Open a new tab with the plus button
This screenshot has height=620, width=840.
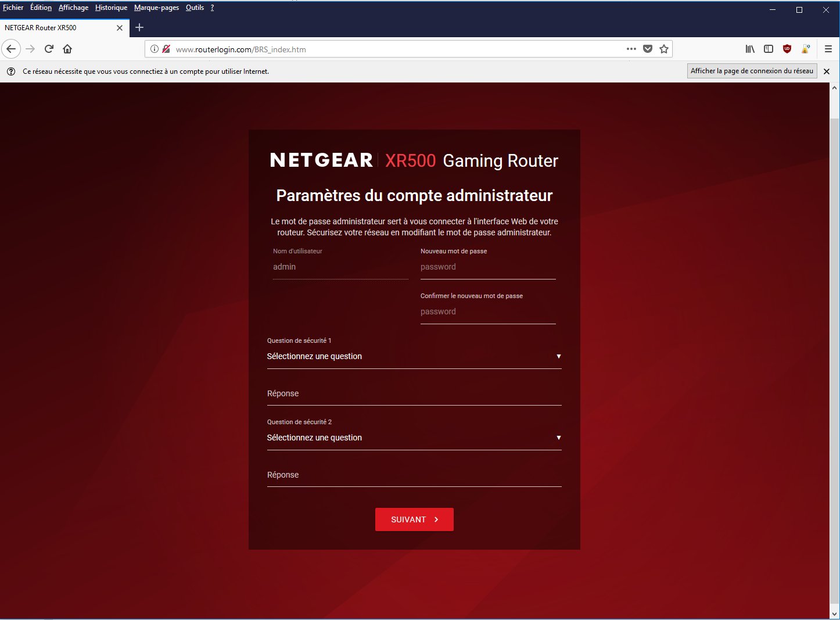139,27
